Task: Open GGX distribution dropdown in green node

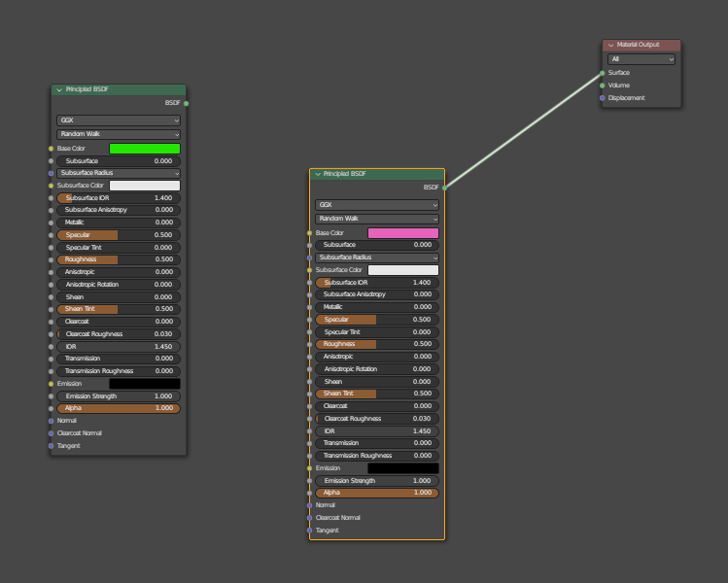Action: tap(119, 120)
